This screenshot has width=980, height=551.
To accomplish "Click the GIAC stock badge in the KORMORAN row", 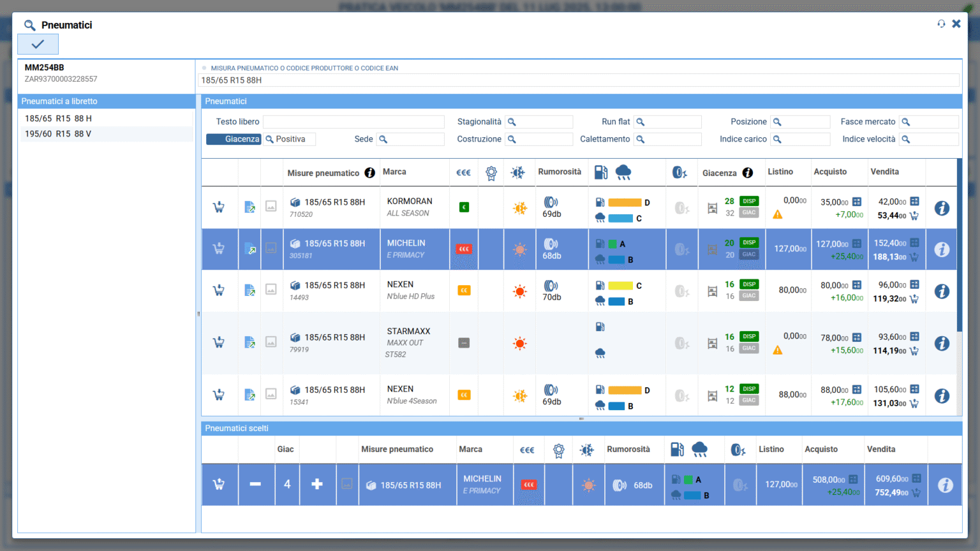I will pos(749,213).
